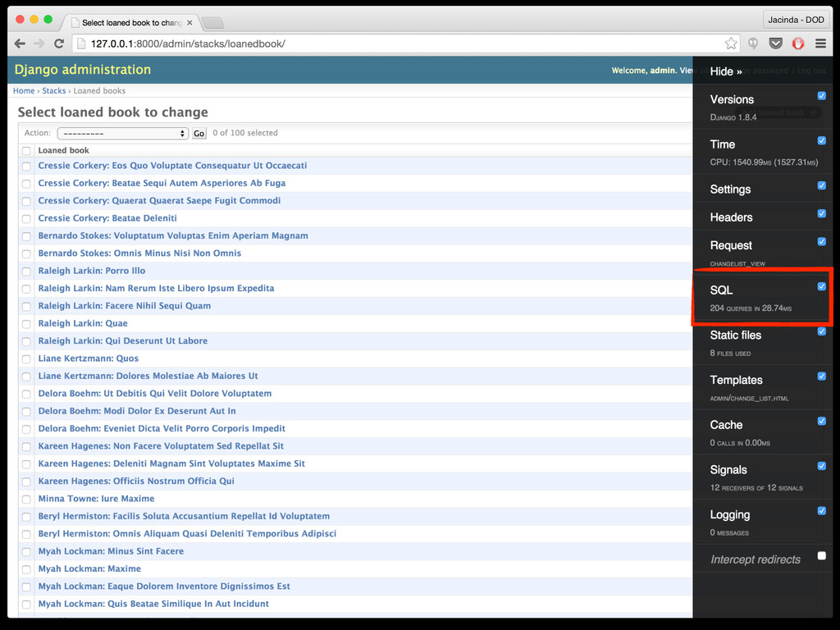Bookmark page with star icon
The height and width of the screenshot is (630, 840).
[x=731, y=43]
